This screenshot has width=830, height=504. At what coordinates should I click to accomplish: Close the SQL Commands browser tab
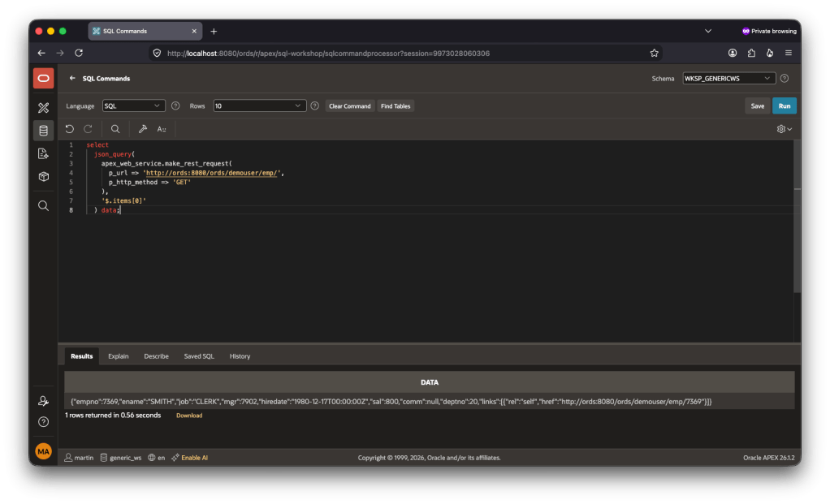[x=194, y=31]
